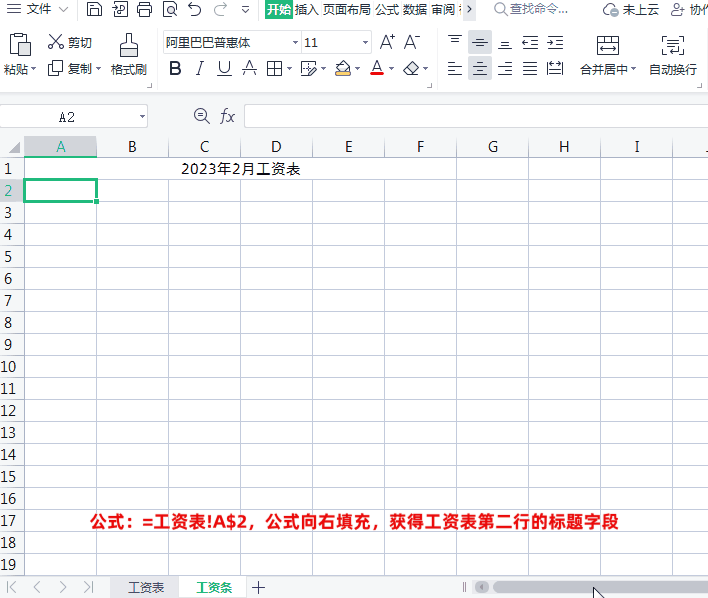Click the Print icon in quick access bar

tap(144, 9)
